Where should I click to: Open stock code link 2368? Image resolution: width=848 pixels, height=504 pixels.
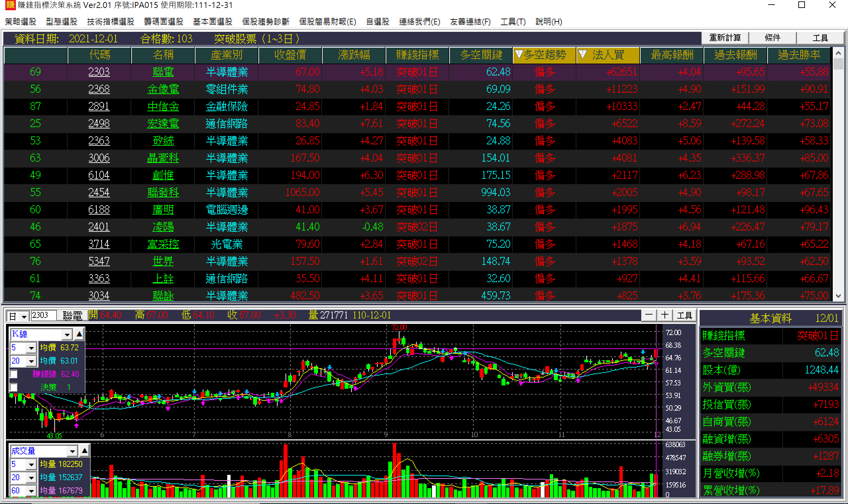(99, 89)
